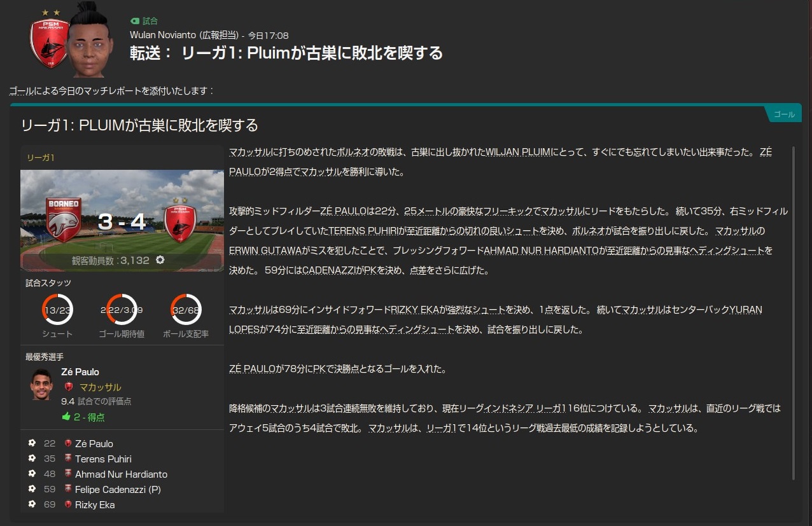Click the club badge beside Rizky Eka's row
This screenshot has width=812, height=526.
point(68,504)
